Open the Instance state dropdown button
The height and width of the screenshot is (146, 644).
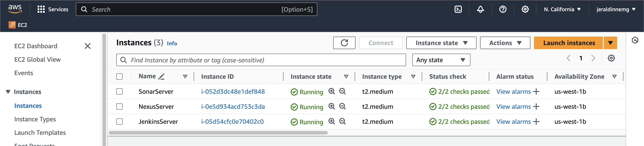[x=441, y=43]
